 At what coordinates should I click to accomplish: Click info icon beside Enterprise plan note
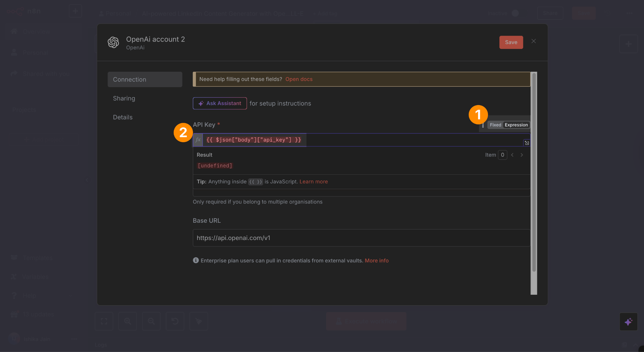point(196,260)
